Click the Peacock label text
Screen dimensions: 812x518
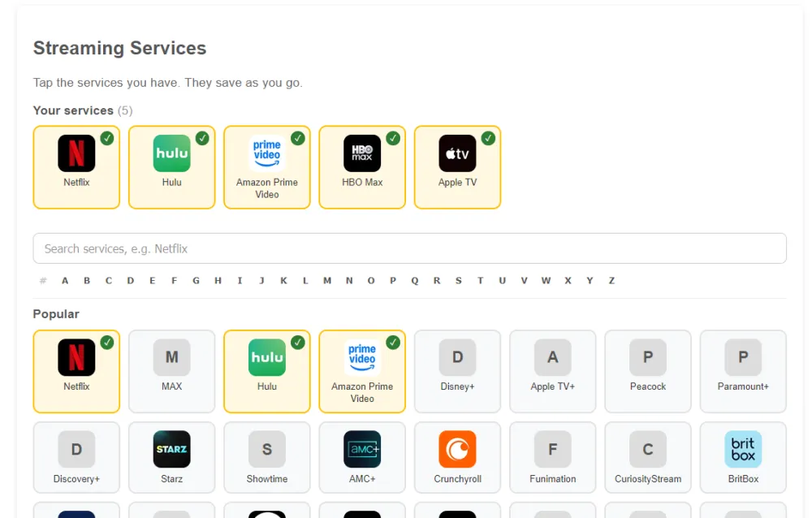[x=648, y=386]
